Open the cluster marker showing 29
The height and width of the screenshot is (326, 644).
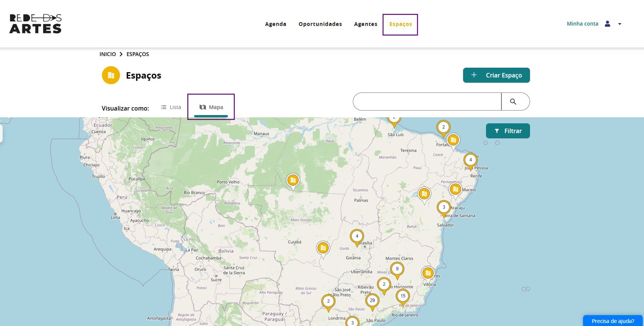click(372, 300)
